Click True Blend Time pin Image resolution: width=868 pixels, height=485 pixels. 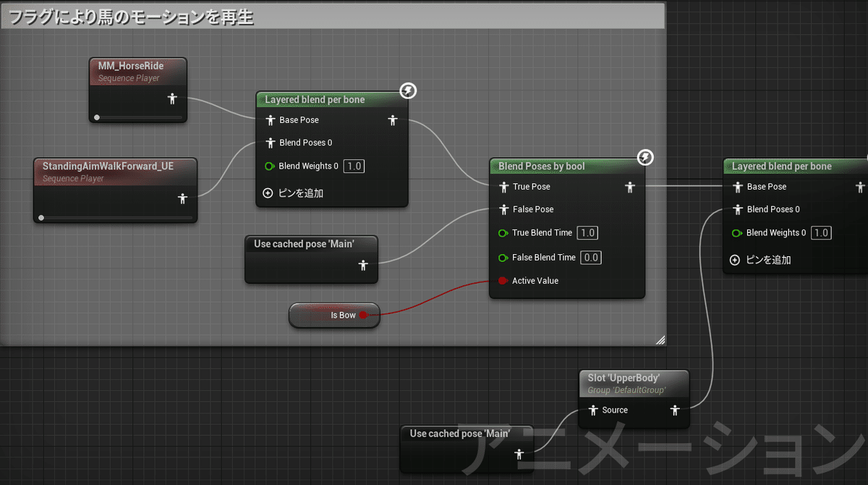point(503,233)
